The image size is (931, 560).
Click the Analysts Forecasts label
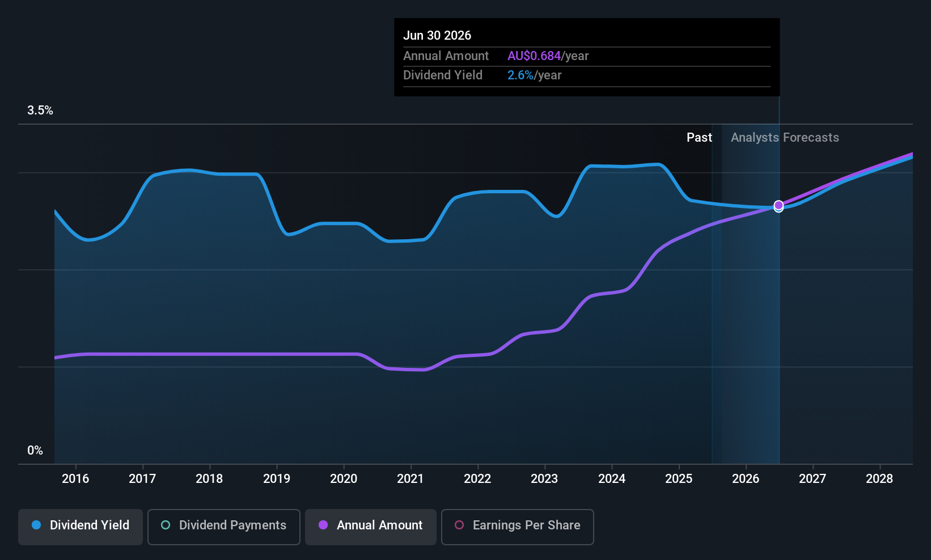(785, 138)
